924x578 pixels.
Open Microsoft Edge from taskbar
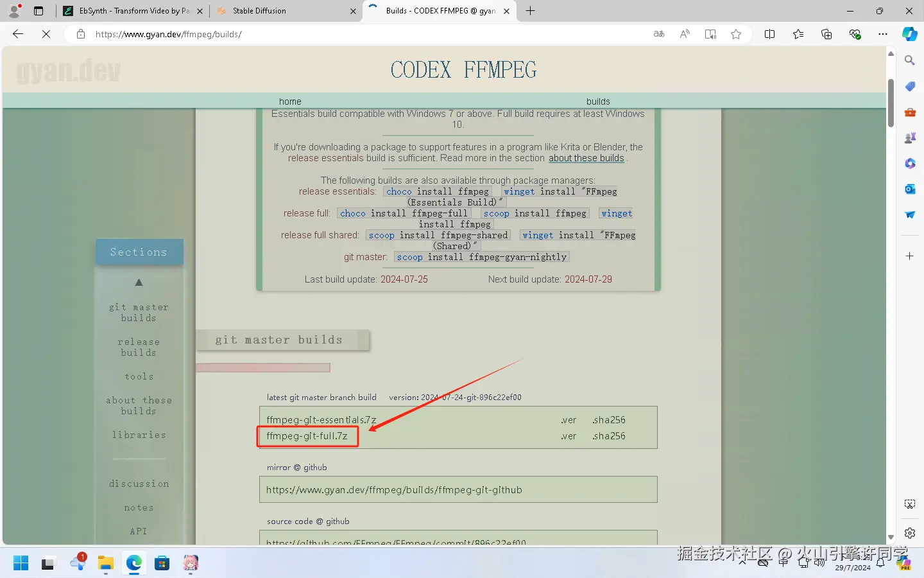coord(133,563)
